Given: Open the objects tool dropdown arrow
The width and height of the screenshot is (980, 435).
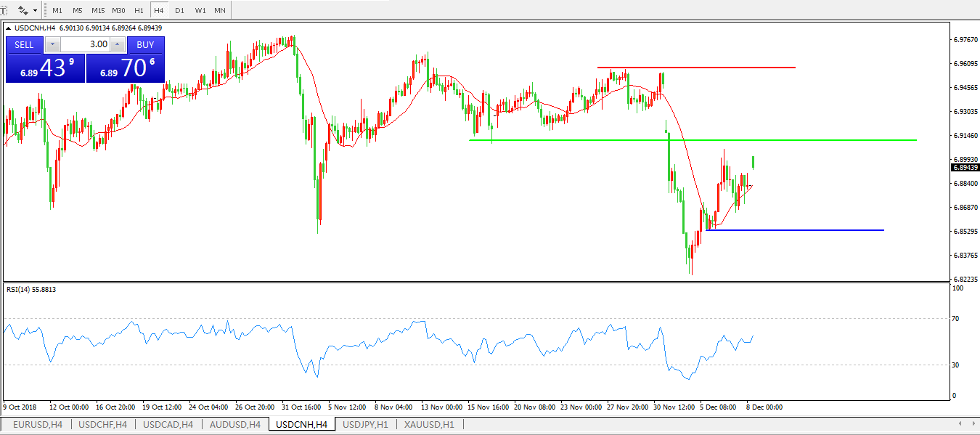Looking at the screenshot, I should tap(35, 11).
